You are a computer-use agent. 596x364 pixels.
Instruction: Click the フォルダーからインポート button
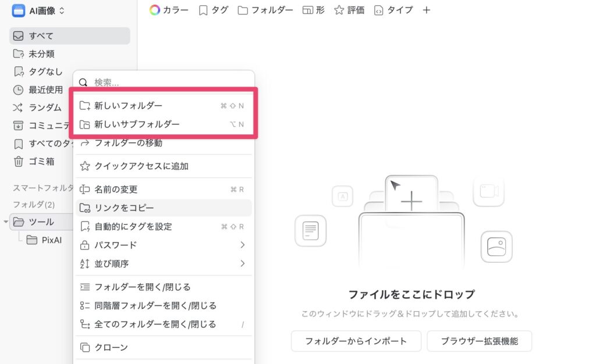tap(356, 341)
